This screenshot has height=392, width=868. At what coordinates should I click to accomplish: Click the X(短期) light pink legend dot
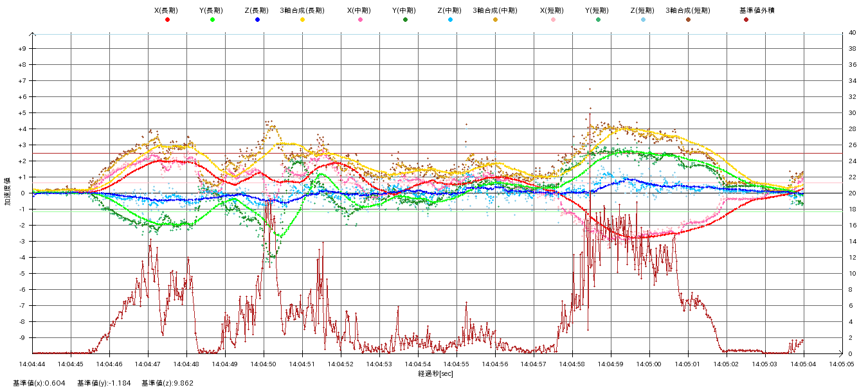click(x=553, y=20)
